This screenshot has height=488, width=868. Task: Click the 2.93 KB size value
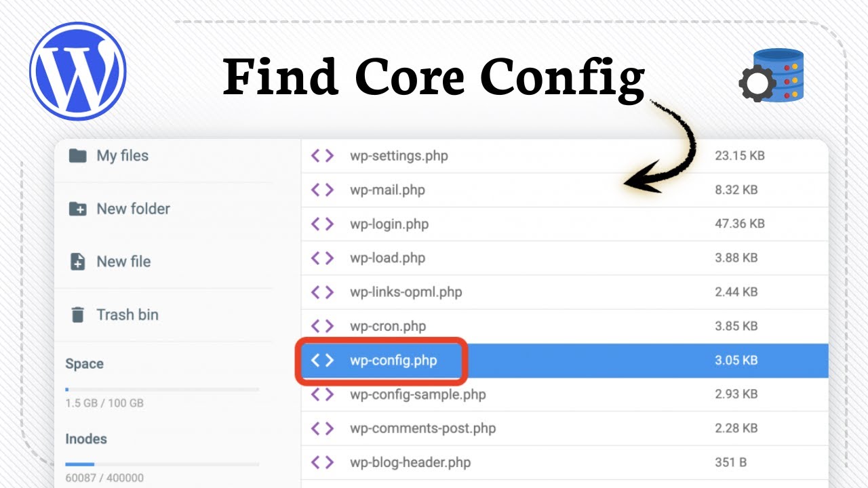(736, 394)
